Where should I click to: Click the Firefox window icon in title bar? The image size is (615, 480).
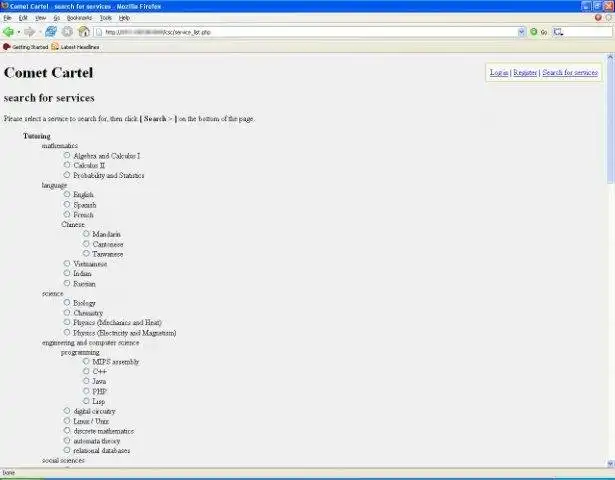click(x=4, y=6)
